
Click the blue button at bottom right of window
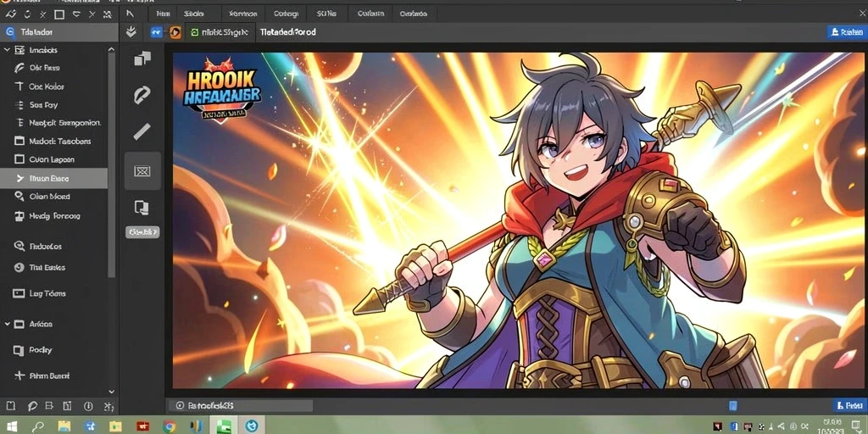pos(849,406)
